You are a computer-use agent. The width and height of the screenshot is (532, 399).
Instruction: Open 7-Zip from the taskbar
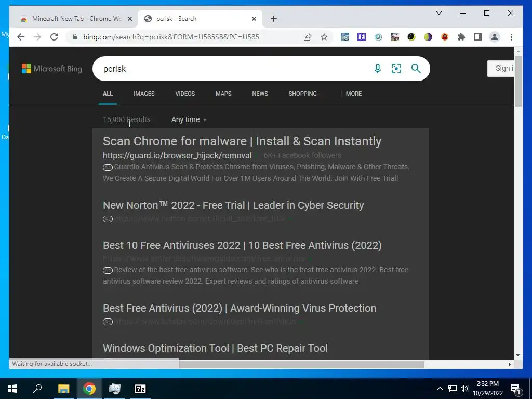[x=140, y=389]
